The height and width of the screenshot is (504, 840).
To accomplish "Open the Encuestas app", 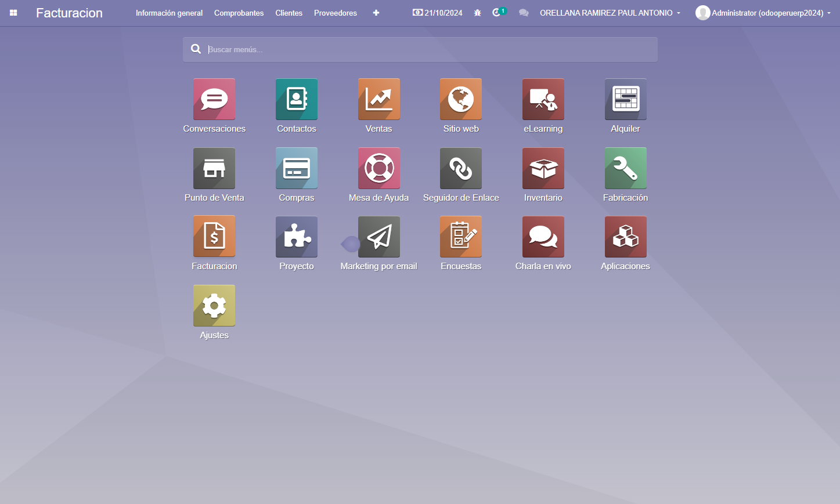I will pyautogui.click(x=461, y=237).
